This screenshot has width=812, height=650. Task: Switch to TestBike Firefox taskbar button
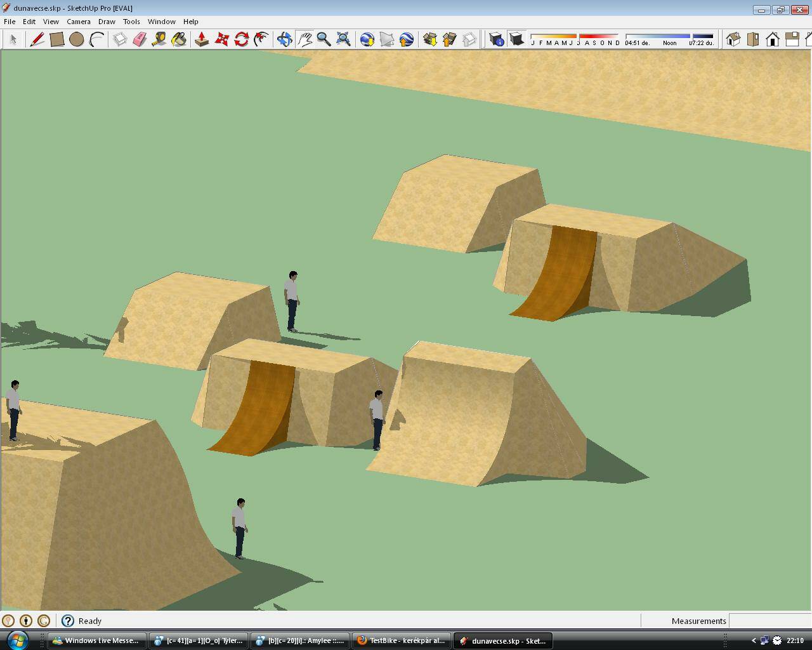402,640
